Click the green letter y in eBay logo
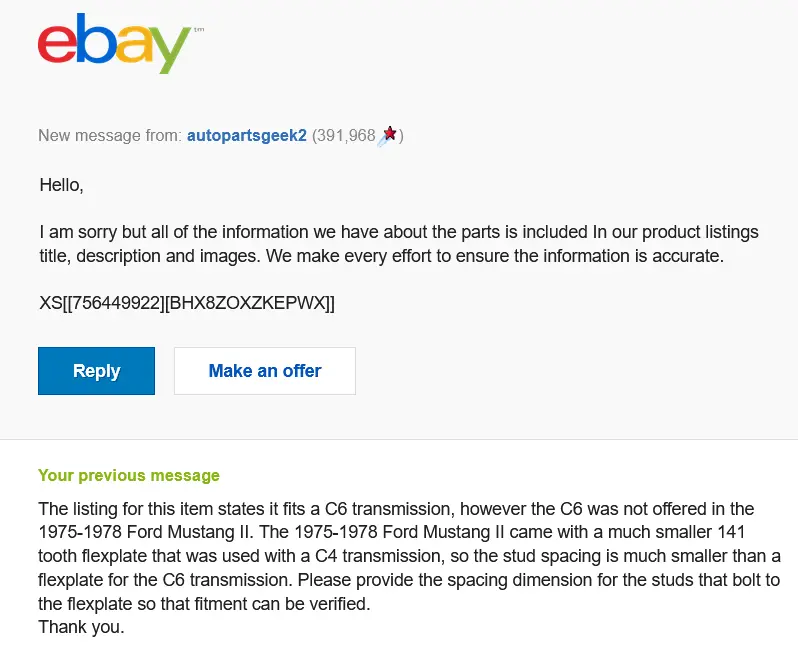The height and width of the screenshot is (646, 798). [x=172, y=50]
